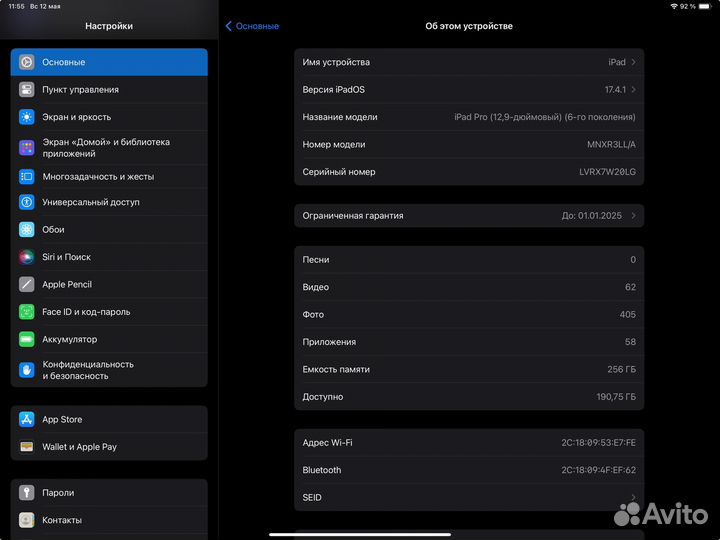Open Siri и Поиск settings

[x=109, y=257]
